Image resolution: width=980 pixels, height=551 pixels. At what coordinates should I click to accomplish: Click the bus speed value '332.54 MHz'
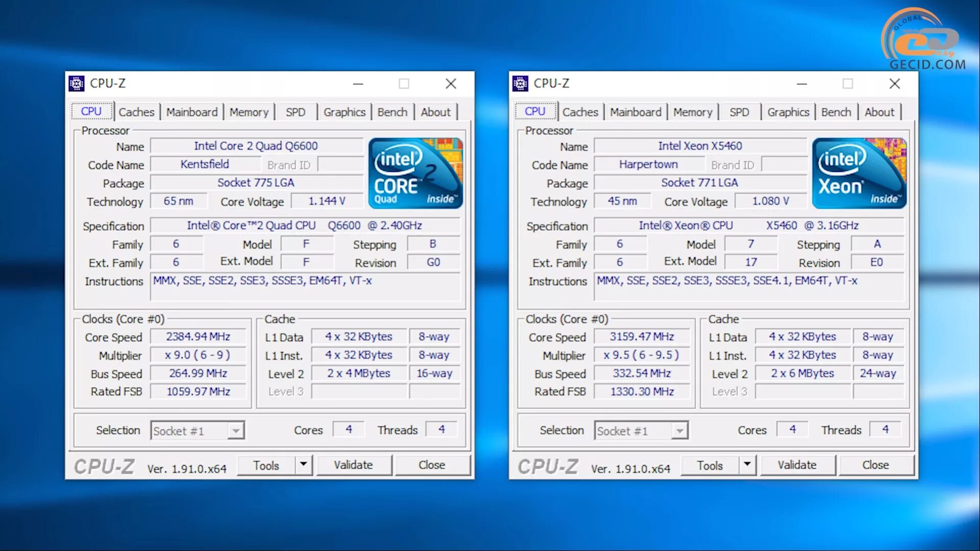point(642,373)
